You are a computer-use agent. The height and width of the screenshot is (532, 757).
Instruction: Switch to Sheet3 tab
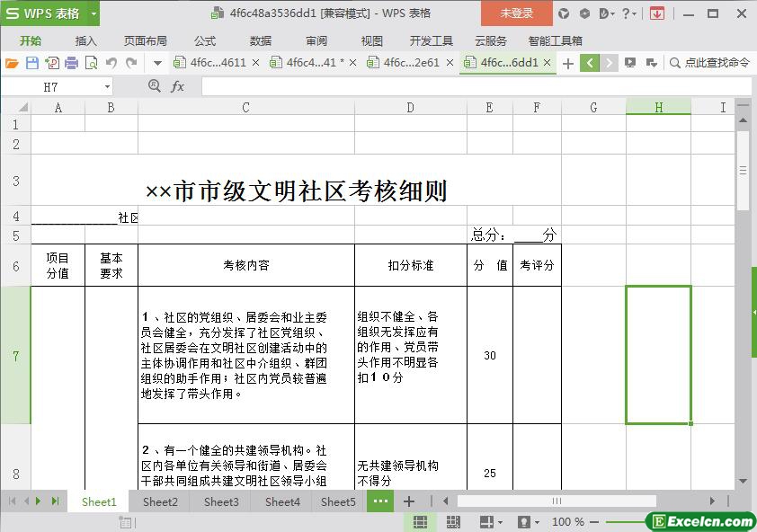pyautogui.click(x=221, y=501)
